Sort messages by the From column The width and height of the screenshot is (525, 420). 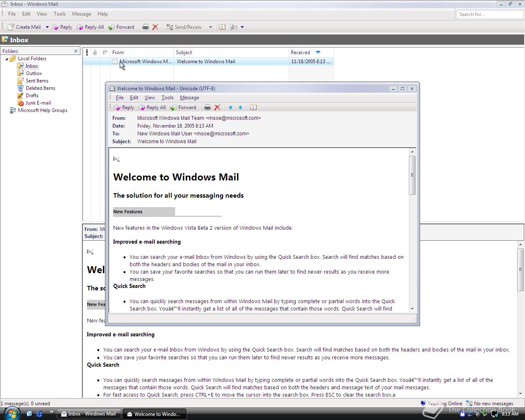click(x=142, y=52)
